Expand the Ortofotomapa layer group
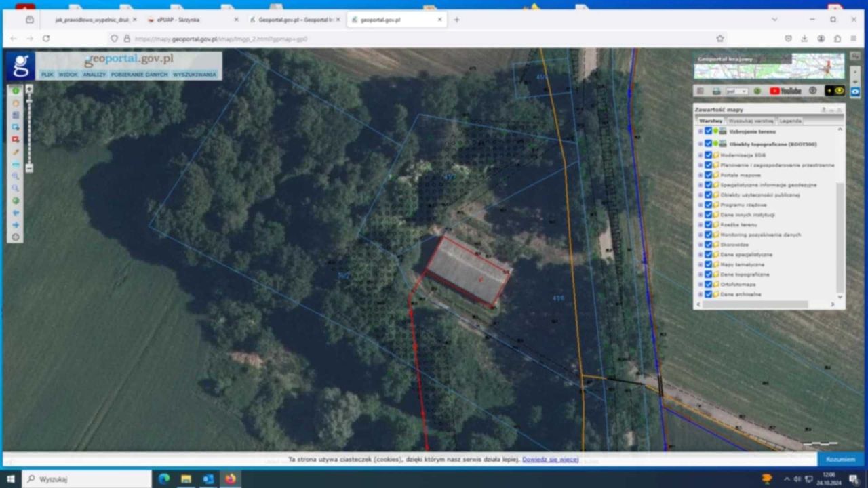 pyautogui.click(x=701, y=284)
